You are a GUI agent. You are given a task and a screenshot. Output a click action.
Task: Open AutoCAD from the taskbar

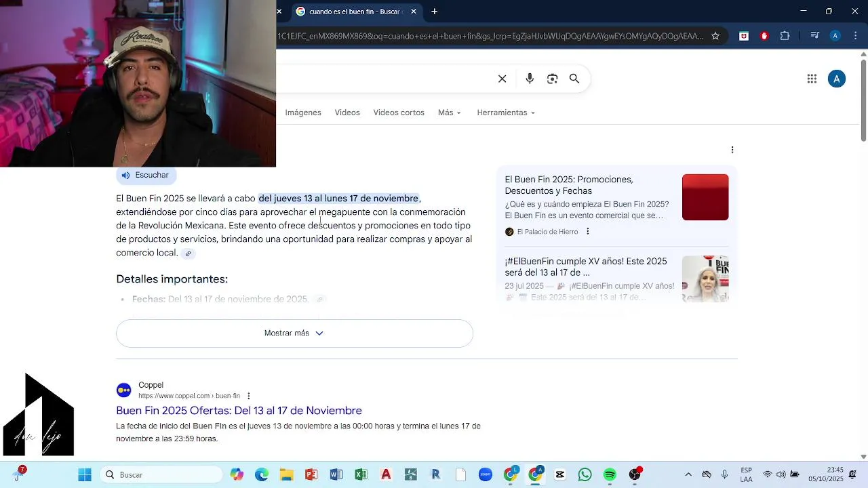click(386, 474)
